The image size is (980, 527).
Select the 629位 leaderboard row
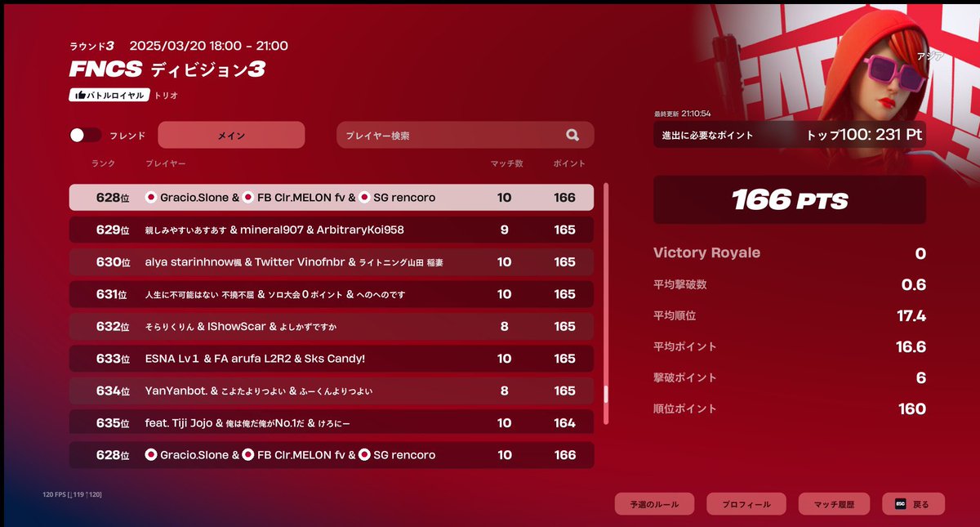[331, 230]
